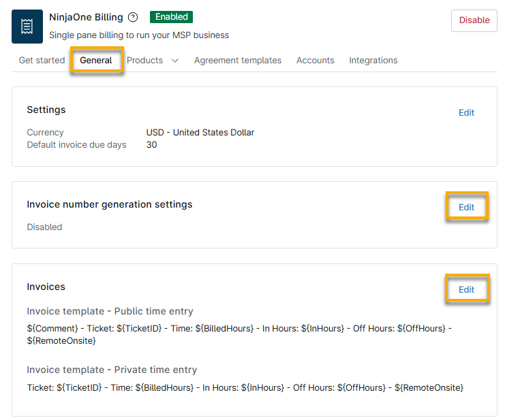Image resolution: width=505 pixels, height=420 pixels.
Task: Edit the Invoices section
Action: [x=466, y=289]
